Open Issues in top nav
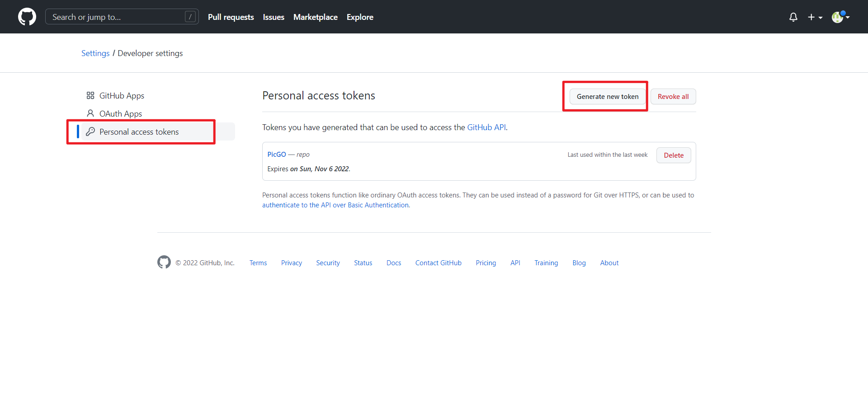The height and width of the screenshot is (408, 868). click(x=274, y=17)
